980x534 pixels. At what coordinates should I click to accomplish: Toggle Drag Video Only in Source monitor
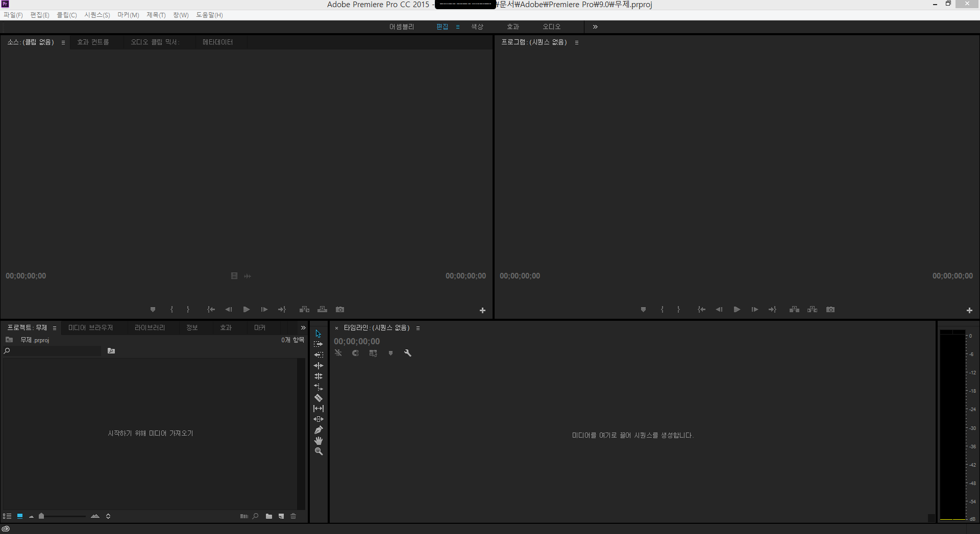234,276
